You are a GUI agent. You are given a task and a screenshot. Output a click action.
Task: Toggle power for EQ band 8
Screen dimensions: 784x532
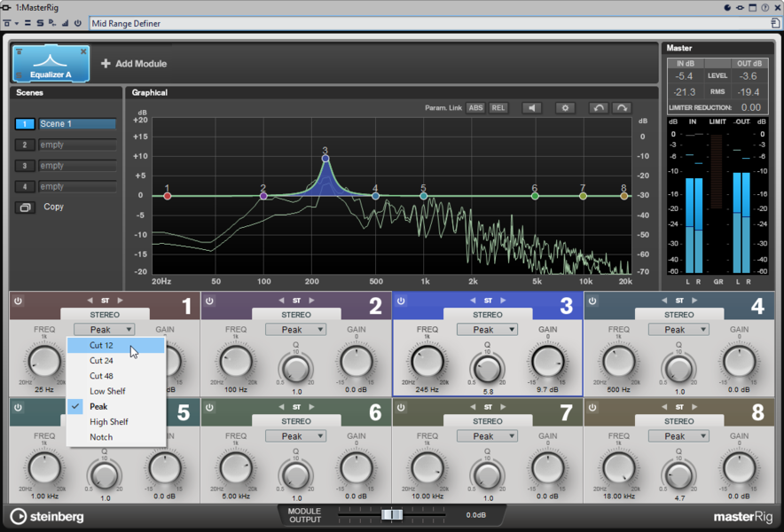point(592,408)
